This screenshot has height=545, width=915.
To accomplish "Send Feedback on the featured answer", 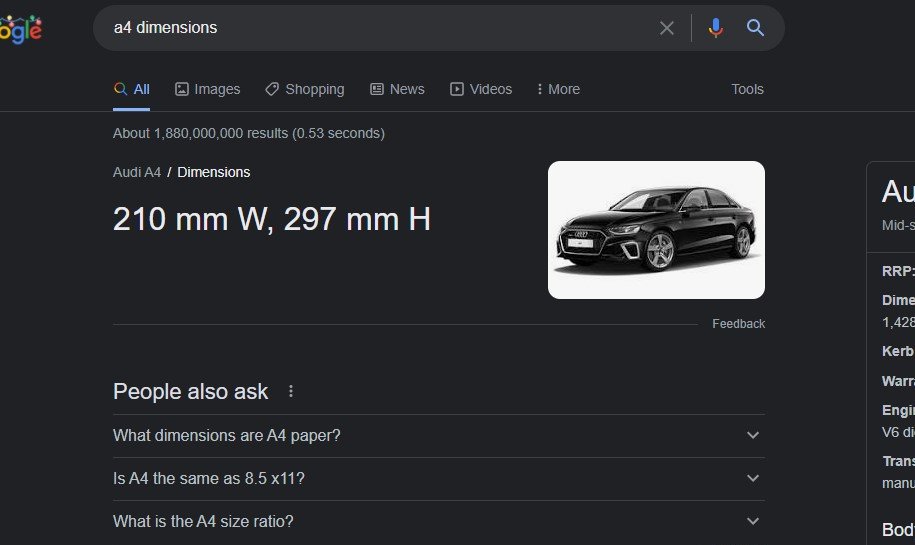I will [738, 324].
